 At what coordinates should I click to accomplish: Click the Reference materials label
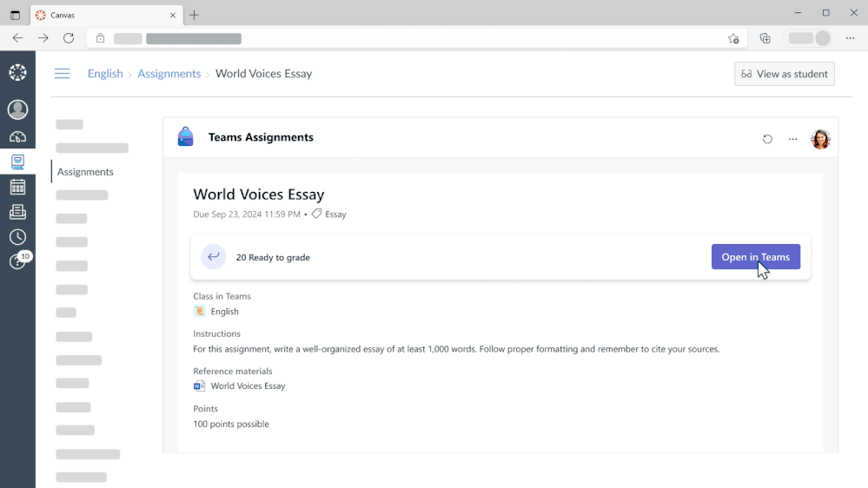point(233,371)
